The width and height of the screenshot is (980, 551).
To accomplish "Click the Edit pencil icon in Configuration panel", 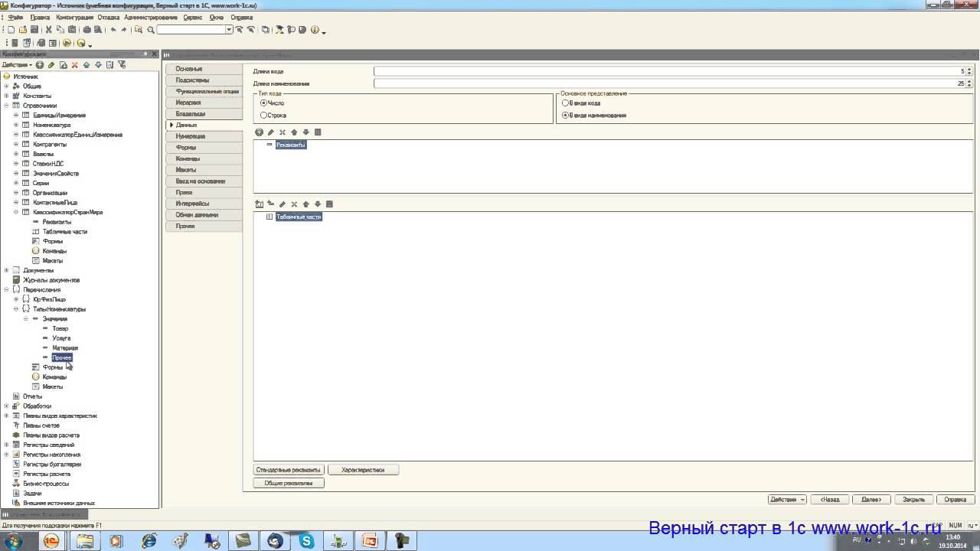I will point(51,65).
